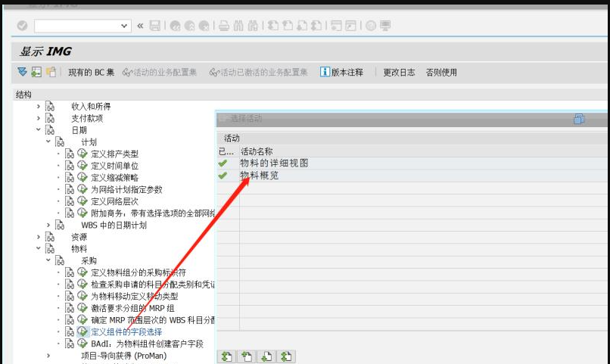
Task: Click checkmark beside 物料的详细视图
Action: click(223, 163)
